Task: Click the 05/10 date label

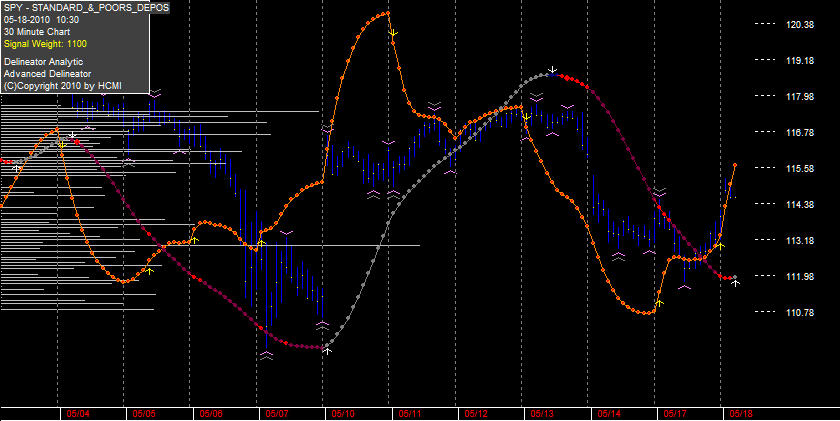Action: 343,414
